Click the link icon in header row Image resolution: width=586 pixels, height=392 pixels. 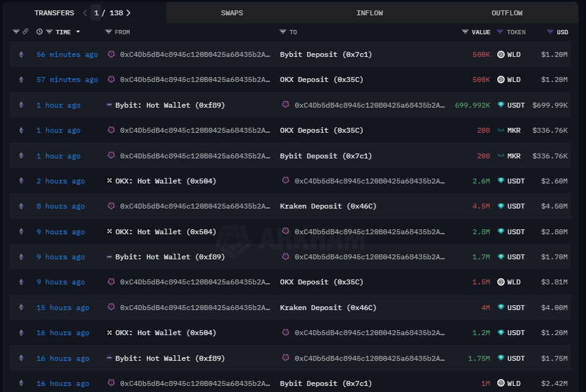click(x=25, y=32)
